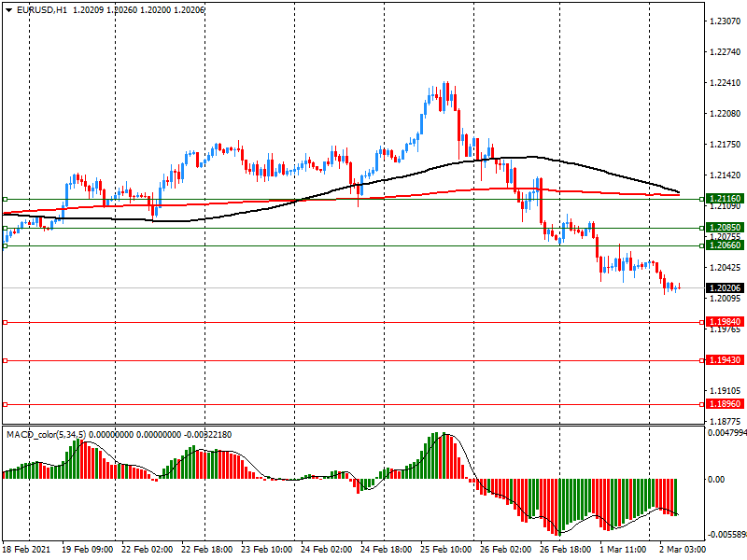Click the 0.0047994 value on the MACD scale
747x560 pixels.
coord(727,432)
